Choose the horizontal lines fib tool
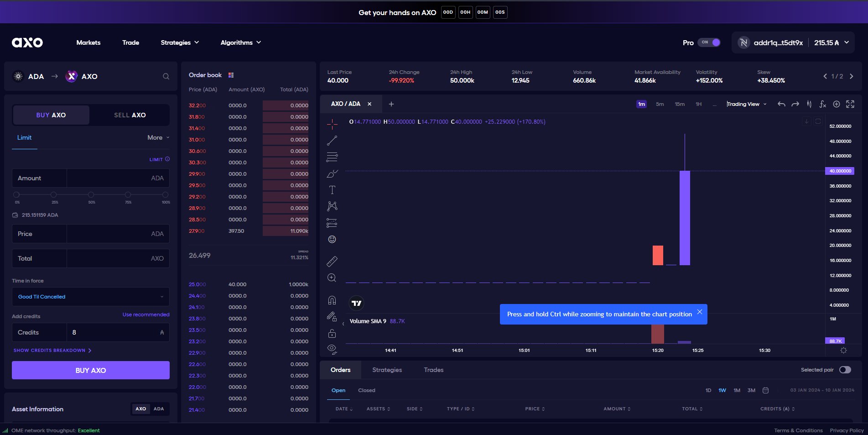Screen dimensions: 868x435 (x=332, y=157)
